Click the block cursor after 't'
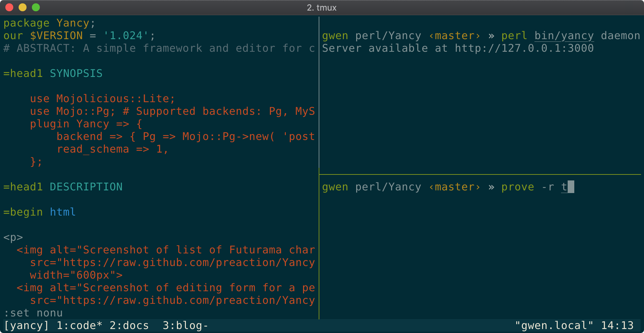 coord(571,187)
